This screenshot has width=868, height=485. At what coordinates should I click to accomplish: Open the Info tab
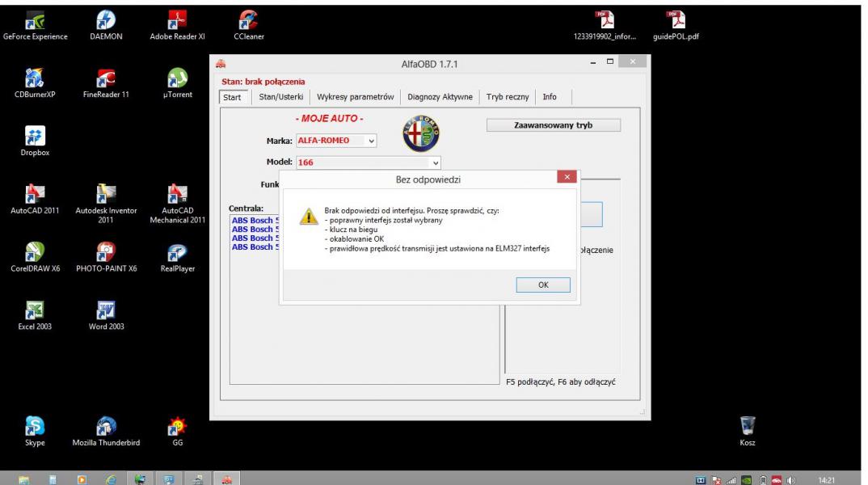coord(550,97)
